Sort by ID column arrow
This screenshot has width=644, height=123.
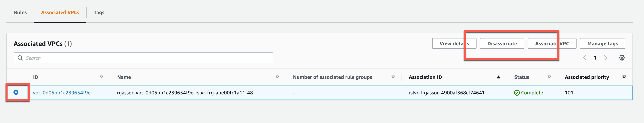pos(101,77)
